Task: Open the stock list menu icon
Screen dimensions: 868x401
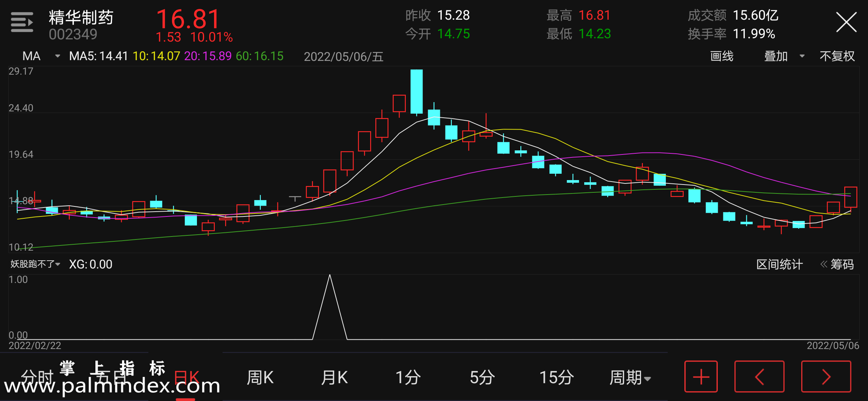Action: [22, 22]
